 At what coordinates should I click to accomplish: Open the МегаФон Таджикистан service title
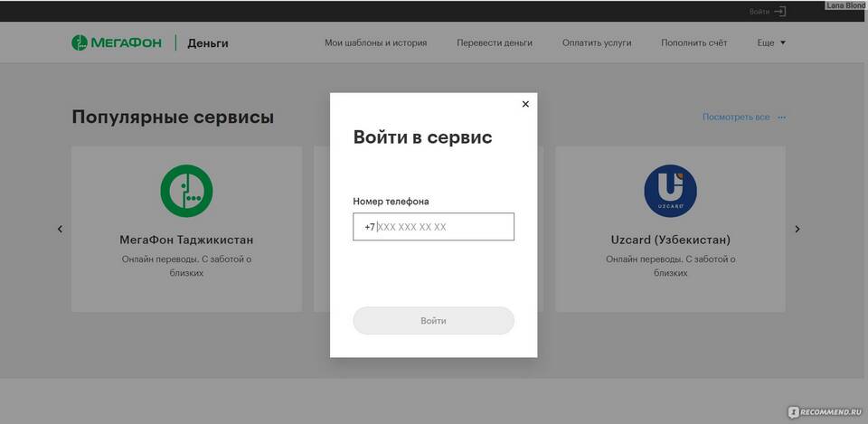(x=186, y=240)
